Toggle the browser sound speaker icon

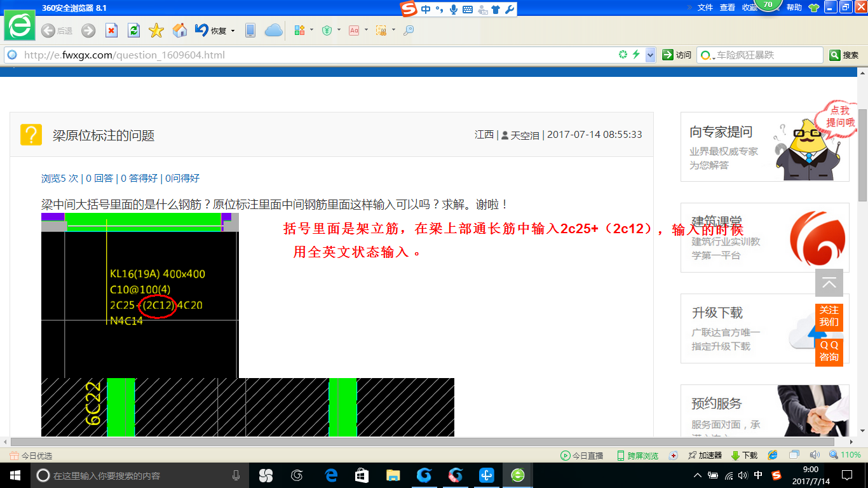(x=815, y=455)
